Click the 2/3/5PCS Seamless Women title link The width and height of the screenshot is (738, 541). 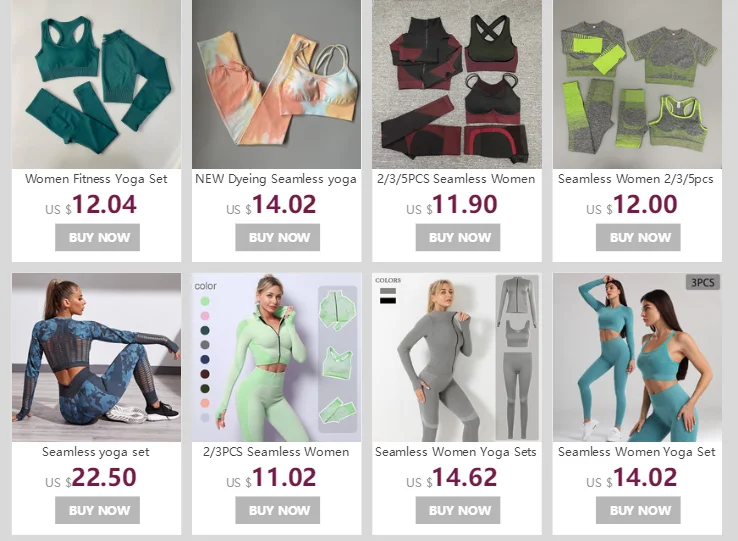pyautogui.click(x=456, y=179)
